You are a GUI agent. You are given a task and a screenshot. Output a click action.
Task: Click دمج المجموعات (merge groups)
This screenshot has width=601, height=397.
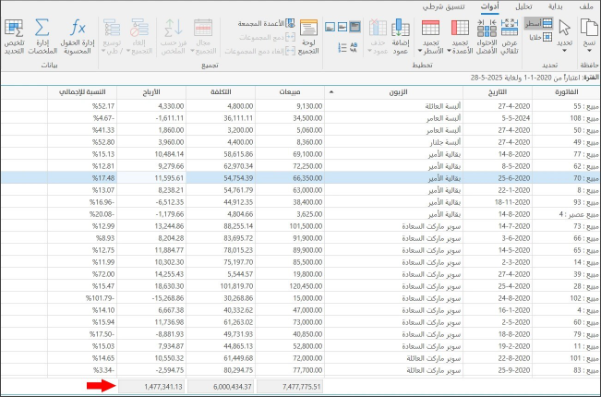(x=267, y=37)
